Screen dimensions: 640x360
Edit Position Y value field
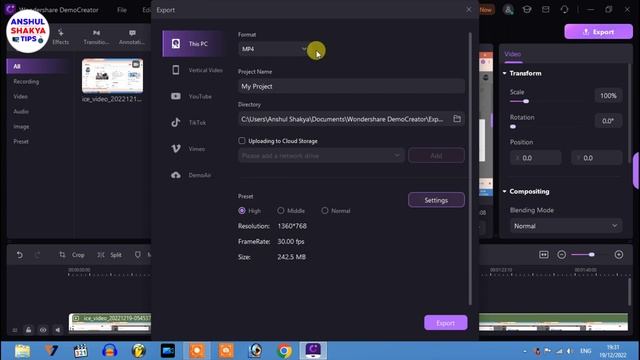tap(597, 158)
